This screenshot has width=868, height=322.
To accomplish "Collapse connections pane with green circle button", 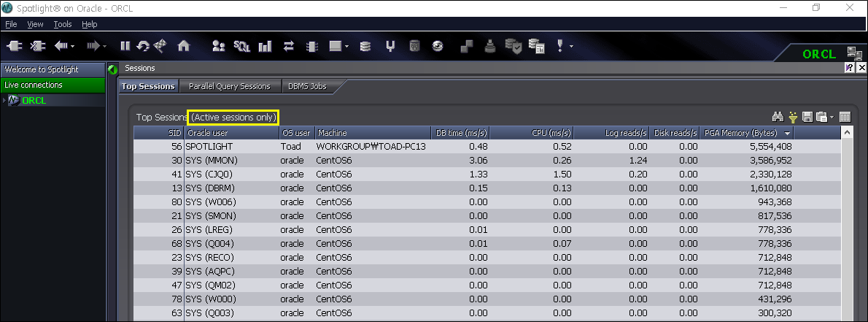I will point(112,69).
